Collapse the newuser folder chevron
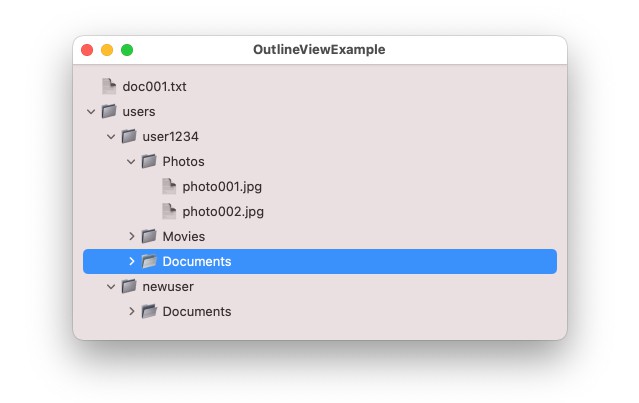 [x=111, y=286]
